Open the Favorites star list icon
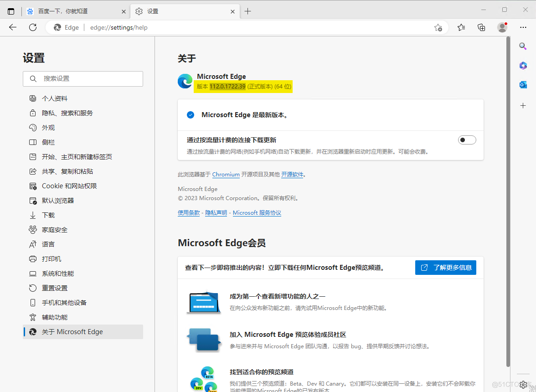This screenshot has height=392, width=536. click(x=461, y=27)
